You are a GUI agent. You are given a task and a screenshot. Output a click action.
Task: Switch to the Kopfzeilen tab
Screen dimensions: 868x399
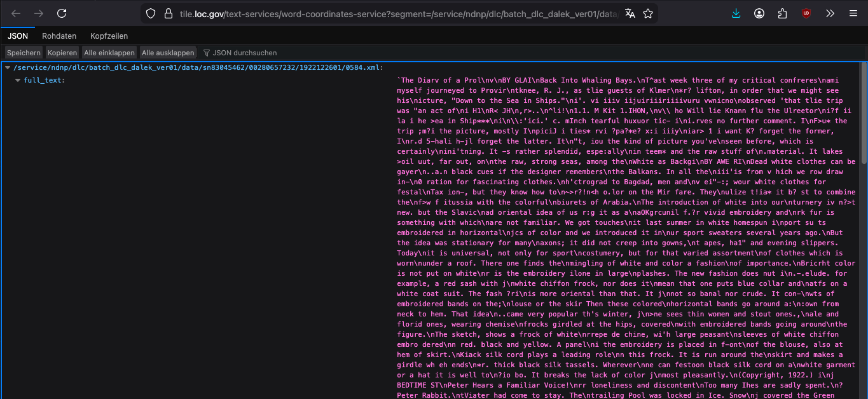click(x=109, y=36)
